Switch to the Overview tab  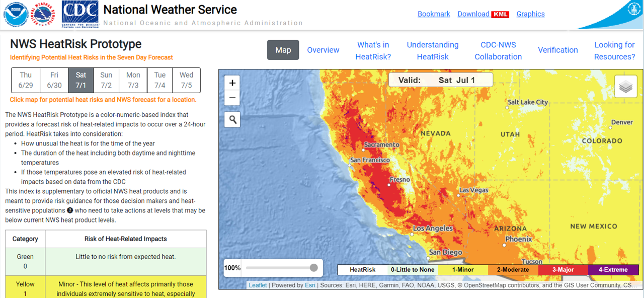point(323,50)
